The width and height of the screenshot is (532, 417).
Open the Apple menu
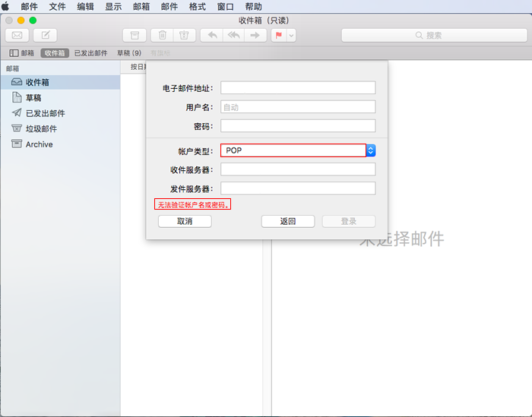(5, 6)
